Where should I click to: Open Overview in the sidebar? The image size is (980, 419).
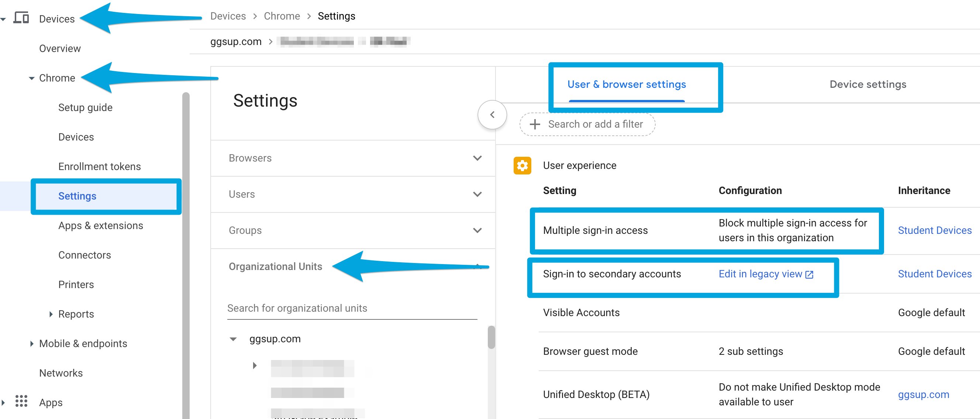pyautogui.click(x=60, y=49)
